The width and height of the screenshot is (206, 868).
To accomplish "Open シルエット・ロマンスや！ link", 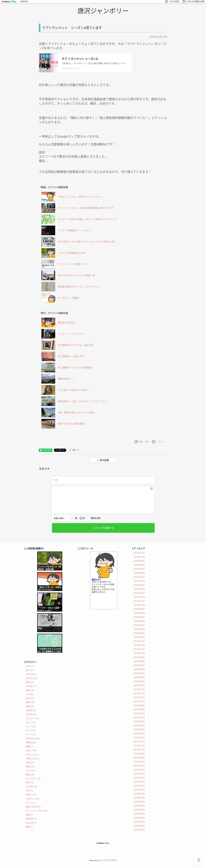I will click(71, 334).
